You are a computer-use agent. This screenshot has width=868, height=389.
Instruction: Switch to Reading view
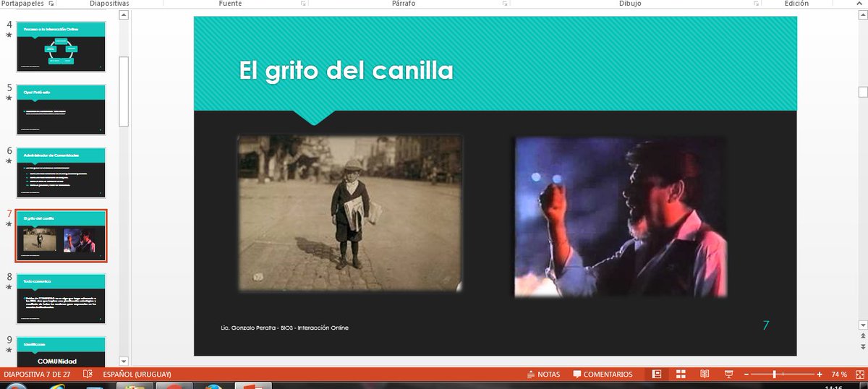(x=705, y=375)
